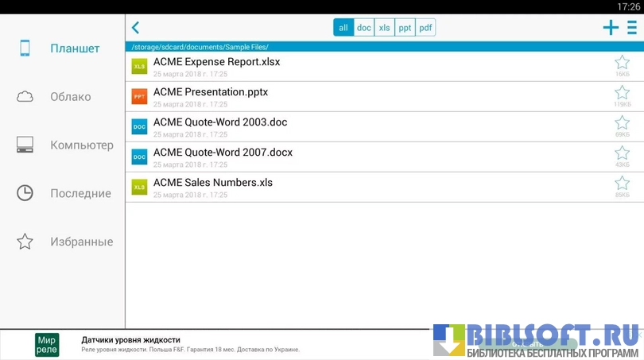
Task: Open ACME Sales Numbers.xls spreadsheet
Action: 212,183
